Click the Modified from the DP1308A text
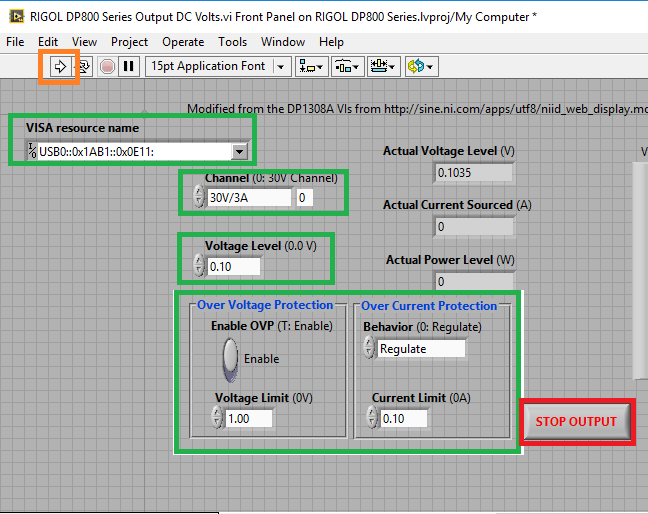This screenshot has height=514, width=648. click(x=417, y=109)
